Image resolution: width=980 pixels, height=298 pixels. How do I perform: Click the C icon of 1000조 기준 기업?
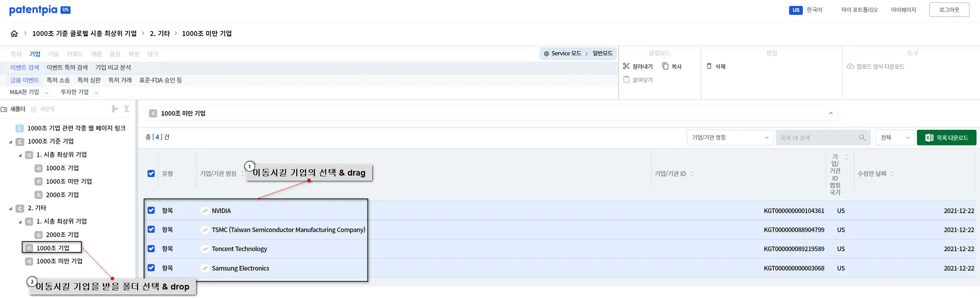coord(20,141)
